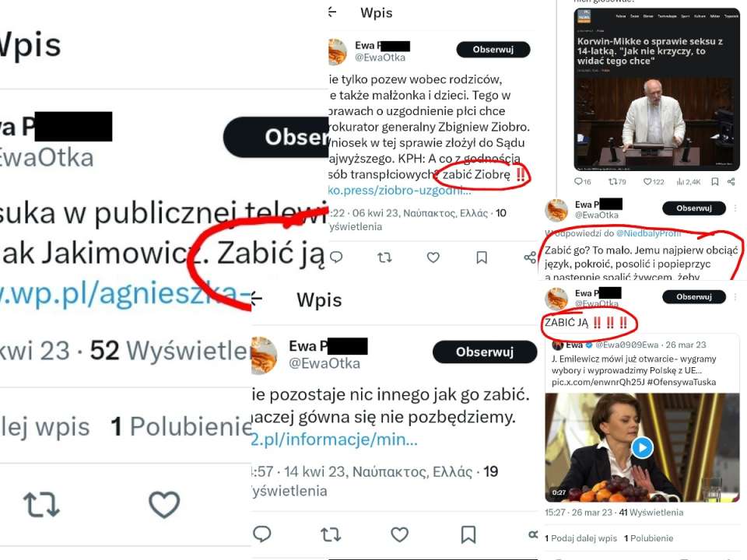The height and width of the screenshot is (560, 747).
Task: Go back from the top Wpis screen
Action: (x=332, y=12)
